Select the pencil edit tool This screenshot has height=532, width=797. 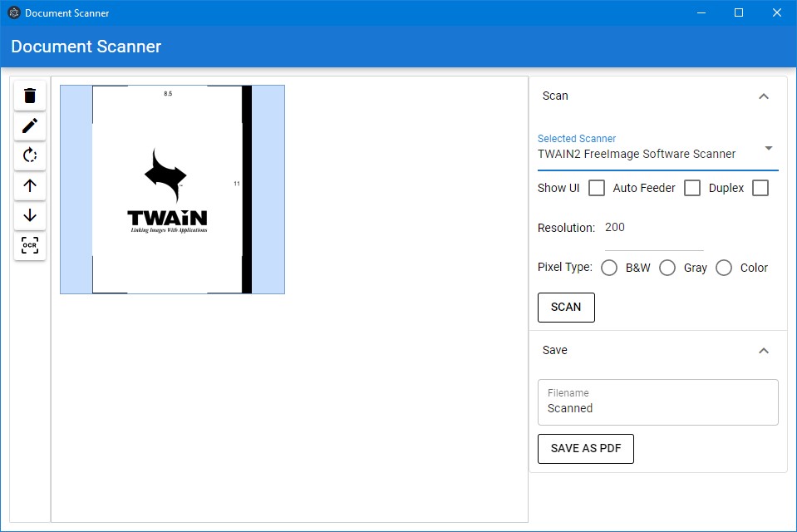pos(30,126)
